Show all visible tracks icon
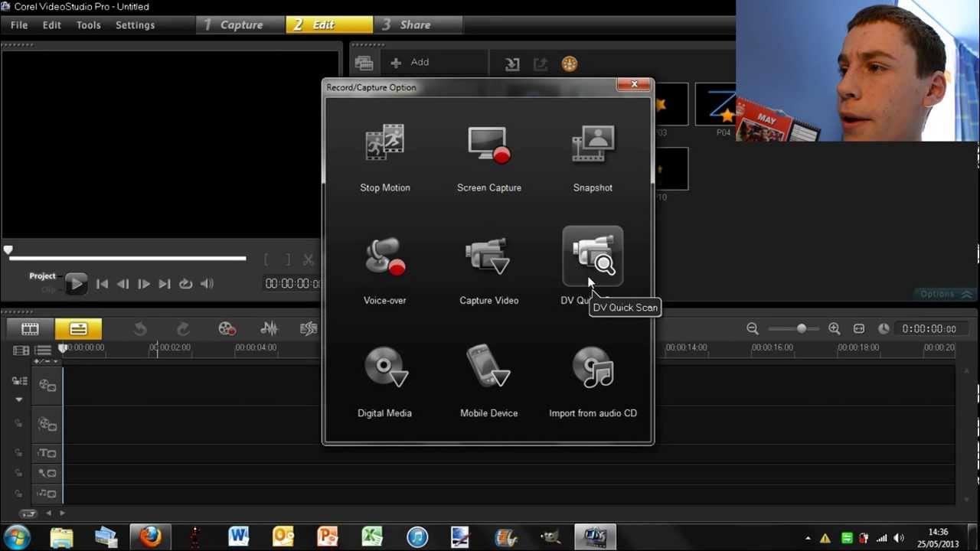The height and width of the screenshot is (551, 980). (21, 350)
